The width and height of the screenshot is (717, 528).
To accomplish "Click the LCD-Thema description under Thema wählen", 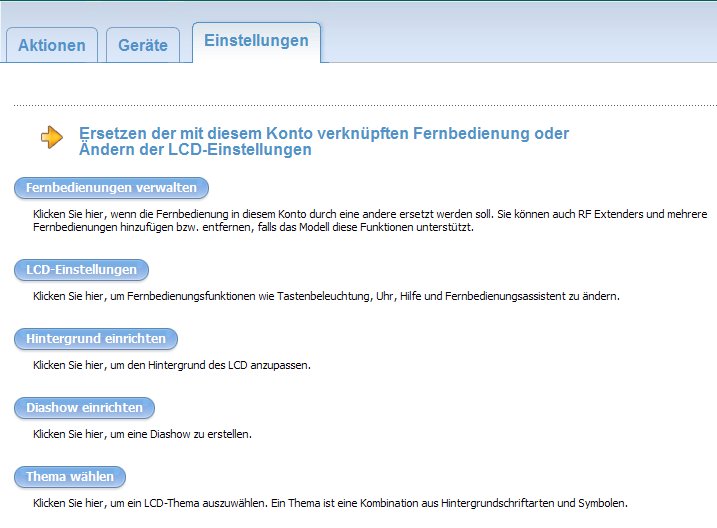I will click(x=330, y=503).
